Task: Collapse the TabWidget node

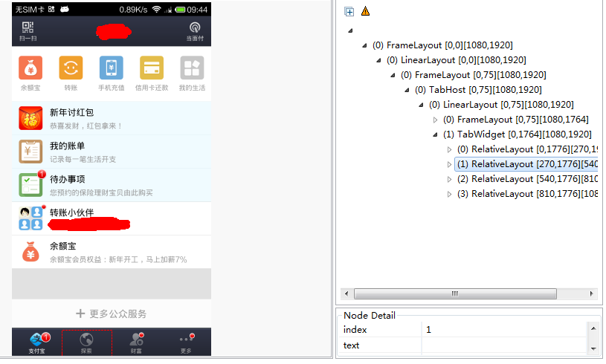Action: [x=435, y=134]
